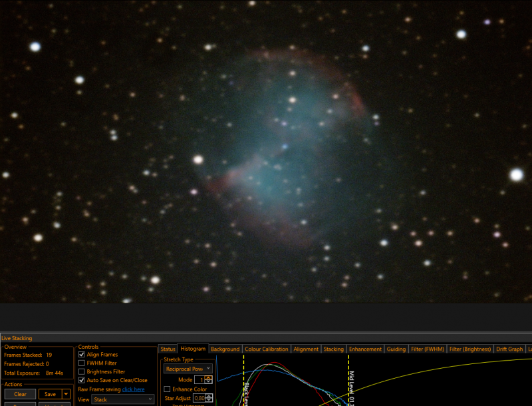Increase Star Adjust with the up arrow
532x406 pixels.
click(x=209, y=396)
